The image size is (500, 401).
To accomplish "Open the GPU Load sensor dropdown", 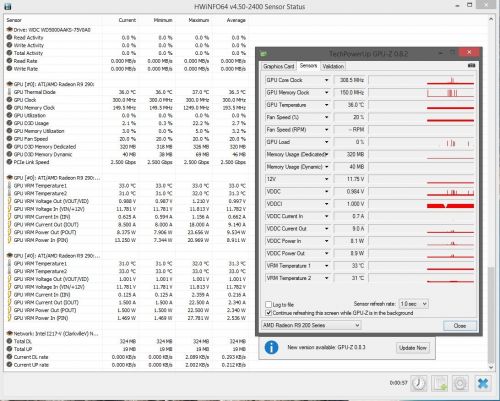I will click(326, 142).
